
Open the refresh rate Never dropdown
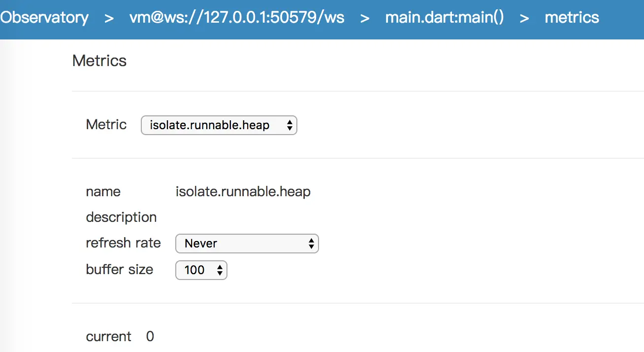coord(247,244)
